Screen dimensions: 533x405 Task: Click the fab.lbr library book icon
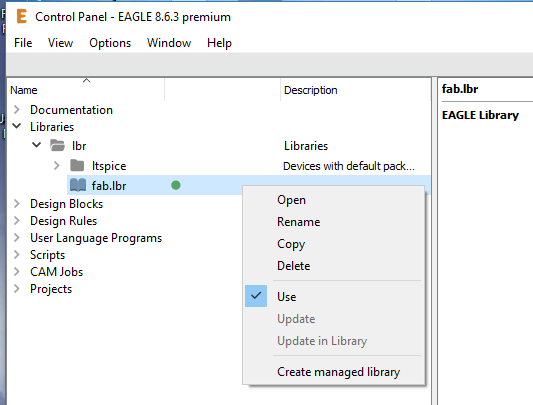coord(78,185)
